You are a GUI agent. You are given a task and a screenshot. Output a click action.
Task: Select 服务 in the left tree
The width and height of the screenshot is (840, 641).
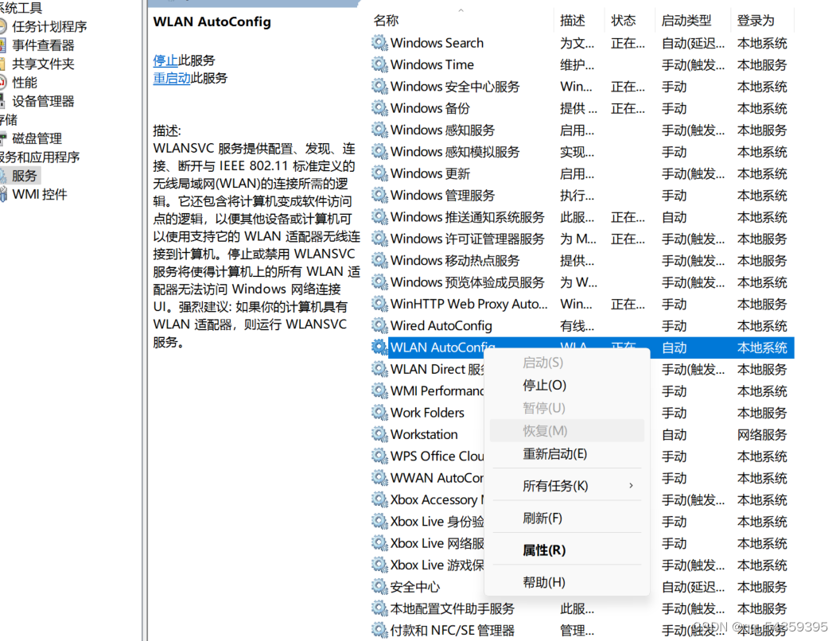[25, 176]
